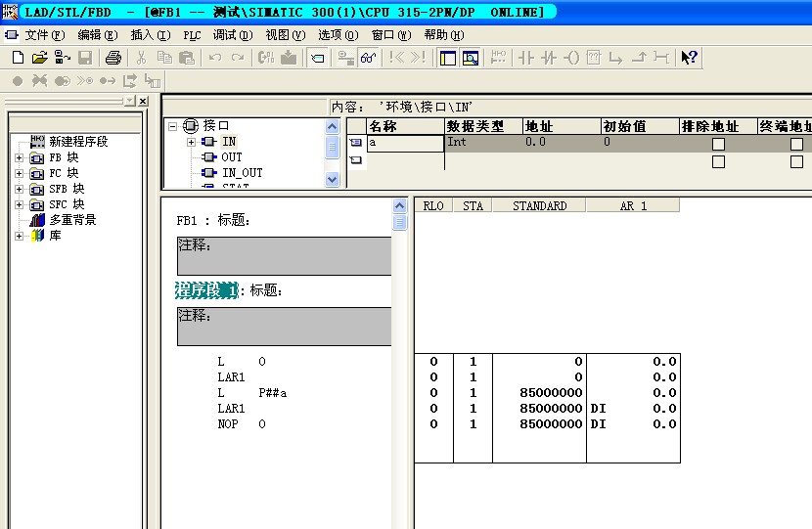Screen dimensions: 812x529
Task: Click the Cut scissors icon
Action: [x=141, y=58]
